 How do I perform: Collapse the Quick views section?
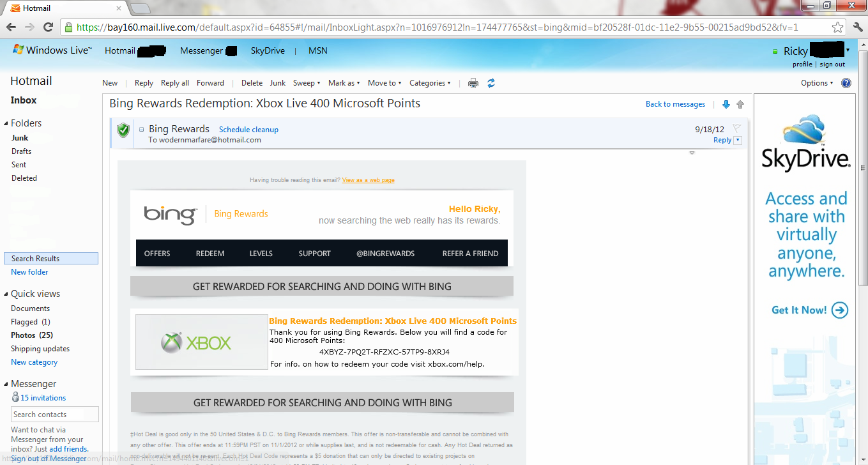click(6, 294)
